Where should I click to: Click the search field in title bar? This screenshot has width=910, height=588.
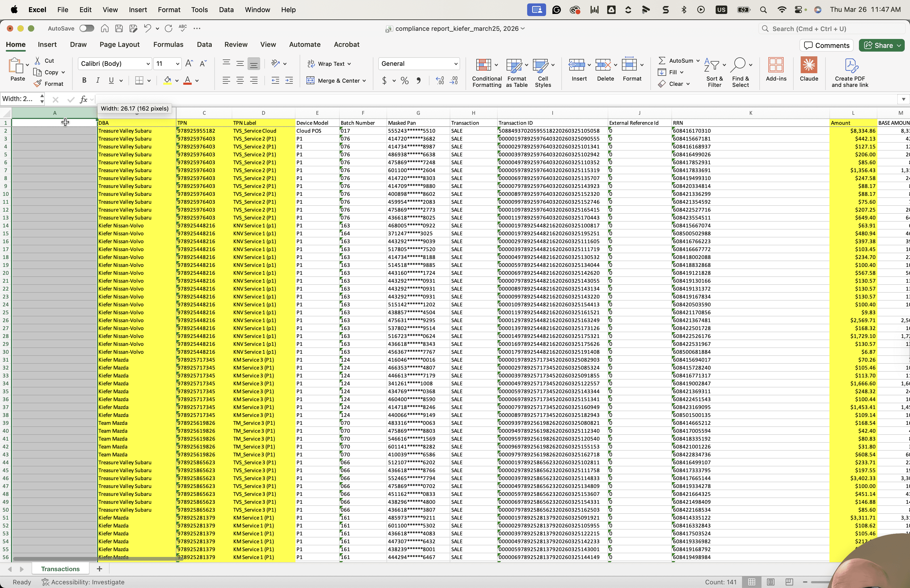(832, 29)
